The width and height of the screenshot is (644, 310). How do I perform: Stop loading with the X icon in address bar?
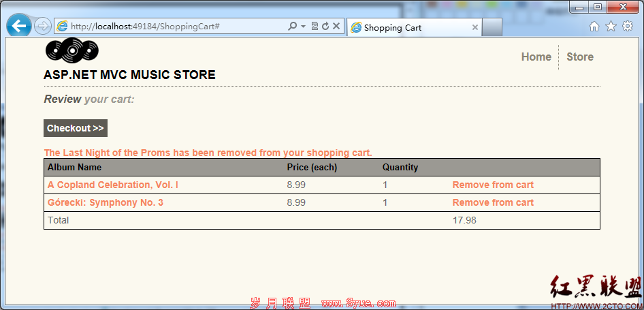(336, 27)
